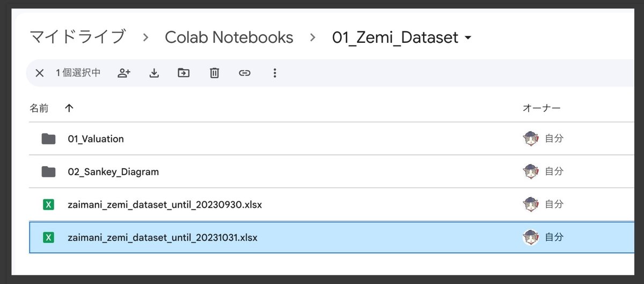Screen dimensions: 644x284
Task: Go to マイドライブ in breadcrumb
Action: 77,37
